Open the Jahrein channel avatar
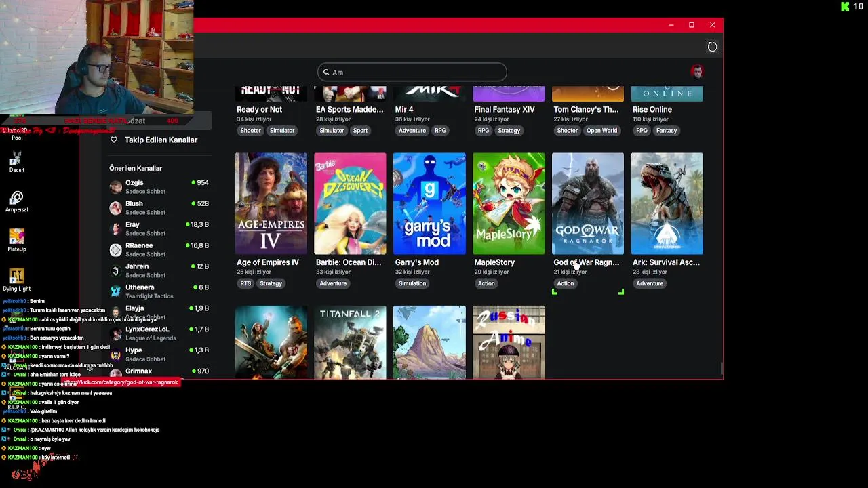Viewport: 868px width, 488px height. (115, 270)
